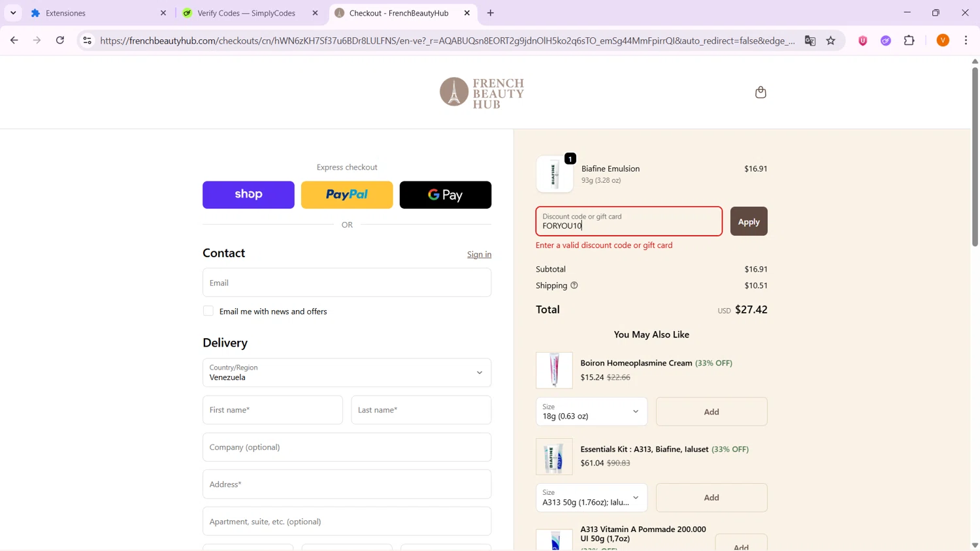This screenshot has height=551, width=980.
Task: Click the Address field
Action: [347, 484]
